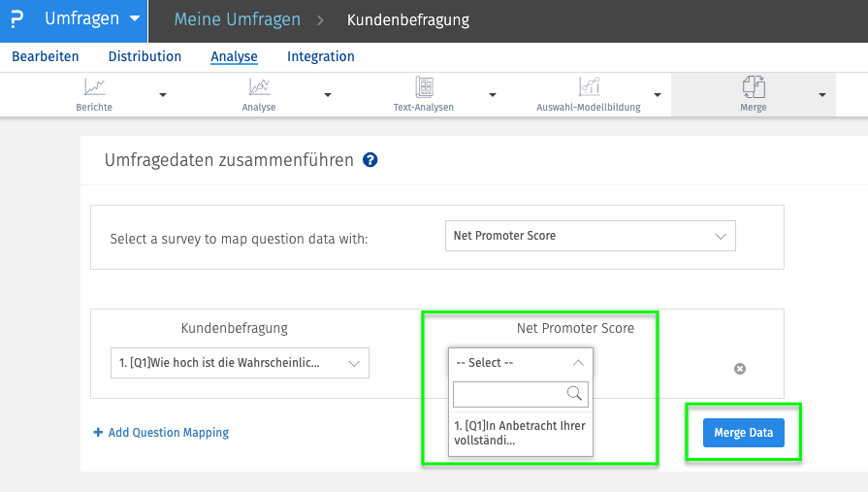This screenshot has height=492, width=868.
Task: Expand the Merge dropdown arrow
Action: coord(822,95)
